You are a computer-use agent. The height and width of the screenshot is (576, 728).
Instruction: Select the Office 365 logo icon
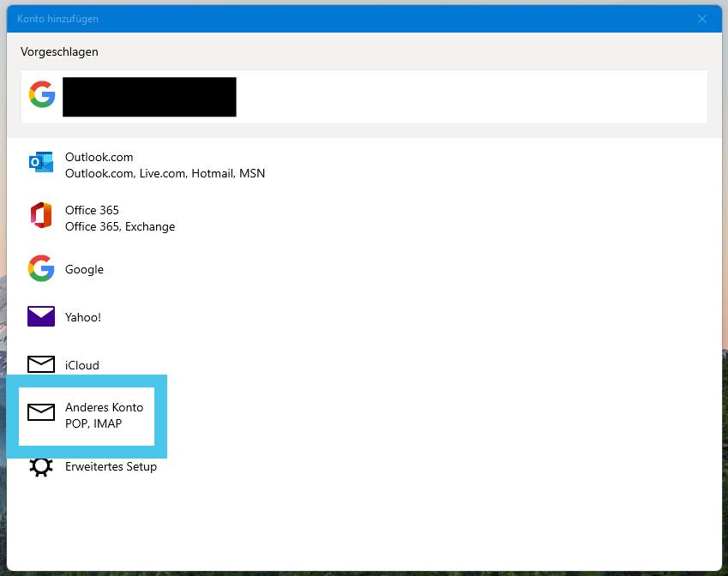pyautogui.click(x=41, y=215)
